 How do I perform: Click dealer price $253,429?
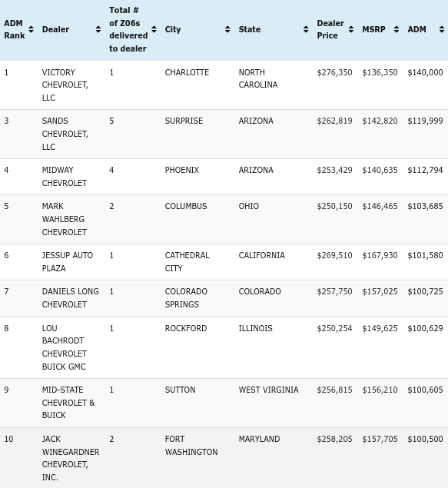334,170
